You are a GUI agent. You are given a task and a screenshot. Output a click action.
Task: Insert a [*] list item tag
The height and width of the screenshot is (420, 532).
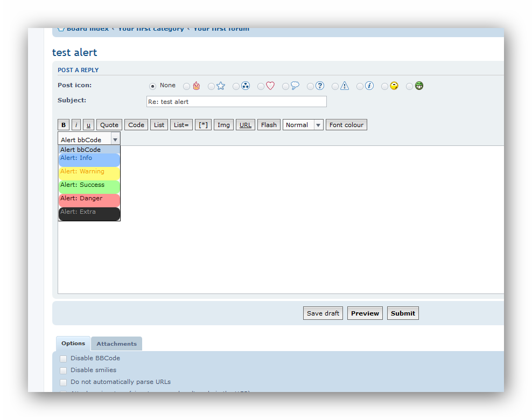[x=203, y=125]
